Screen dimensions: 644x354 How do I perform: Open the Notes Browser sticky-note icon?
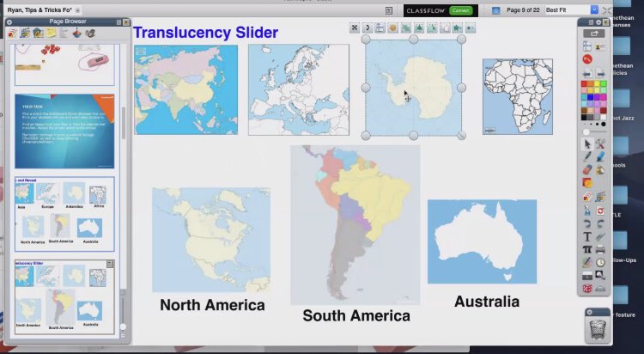tap(51, 33)
